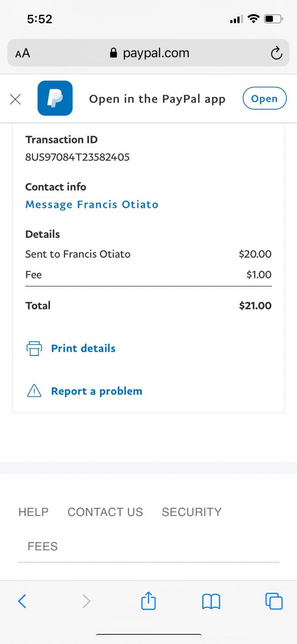Open the HELP footer link
The height and width of the screenshot is (644, 297).
pyautogui.click(x=33, y=512)
